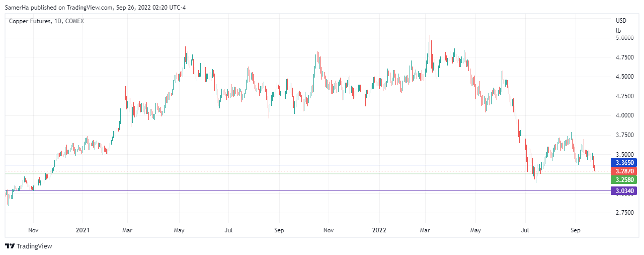Click the TradingView logo icon at bottom-left
This screenshot has width=644, height=255.
pyautogui.click(x=10, y=246)
